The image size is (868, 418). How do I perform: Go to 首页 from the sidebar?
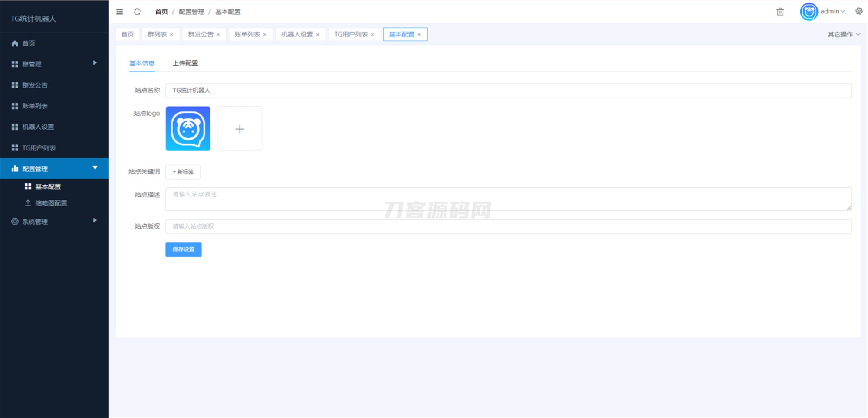click(29, 43)
